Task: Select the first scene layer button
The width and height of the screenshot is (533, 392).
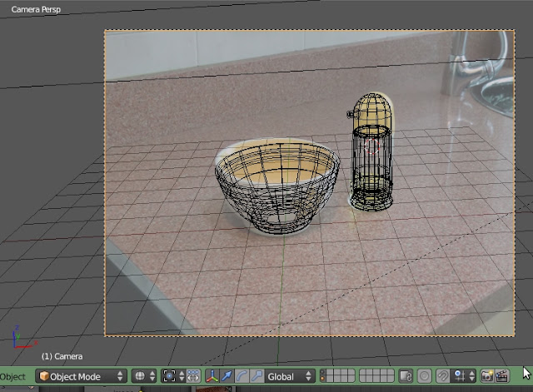Action: point(322,373)
